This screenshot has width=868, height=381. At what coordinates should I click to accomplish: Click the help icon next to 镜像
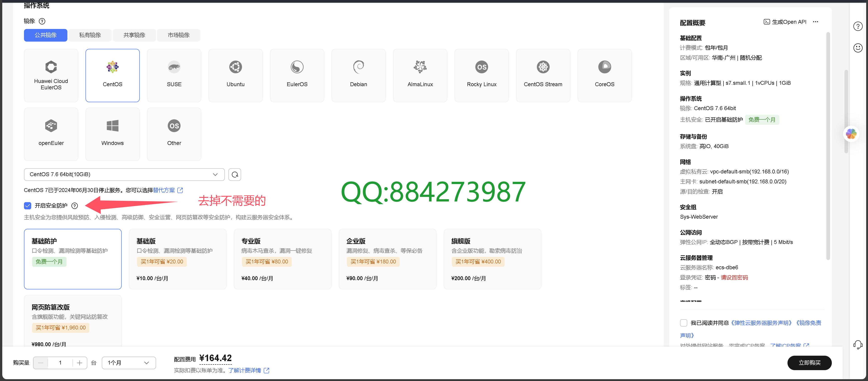pos(42,21)
